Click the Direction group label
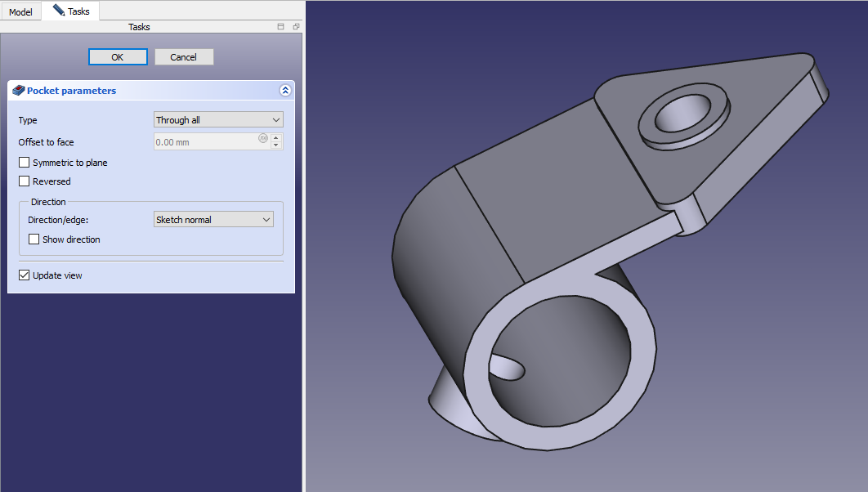 tap(48, 202)
